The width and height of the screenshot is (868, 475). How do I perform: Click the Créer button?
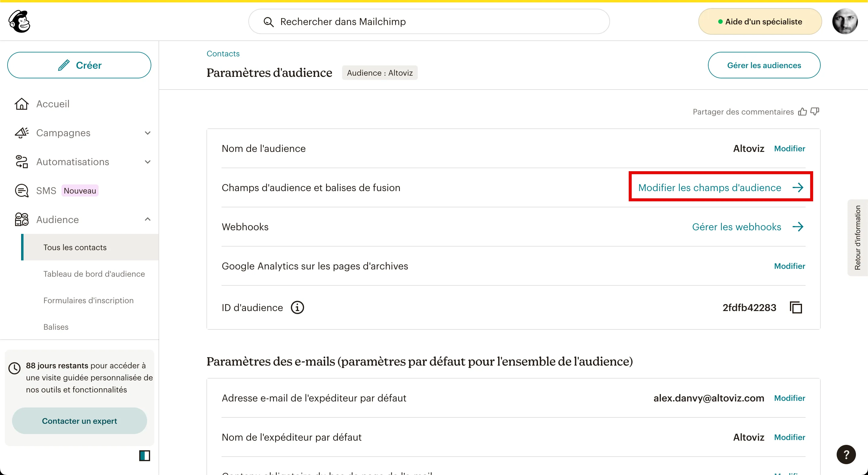click(x=79, y=65)
